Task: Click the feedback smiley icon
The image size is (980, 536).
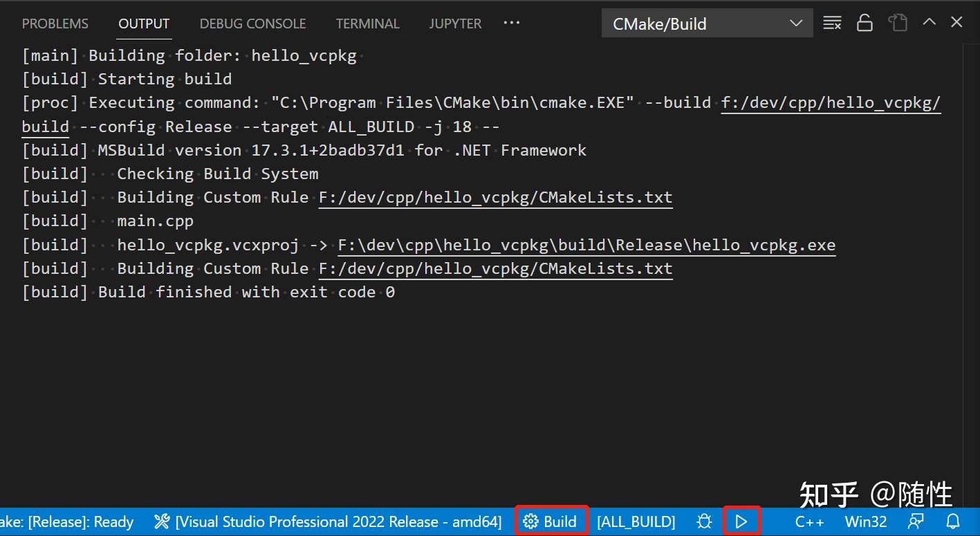Action: 916,521
